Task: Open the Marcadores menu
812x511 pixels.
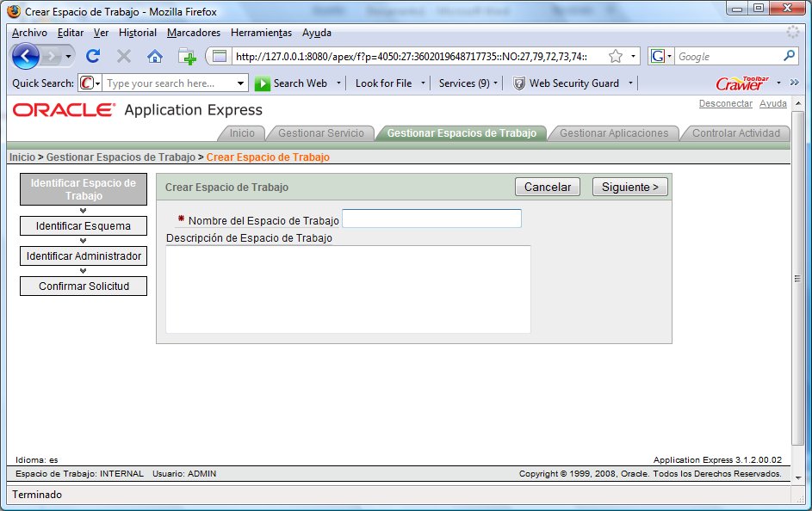Action: point(193,33)
